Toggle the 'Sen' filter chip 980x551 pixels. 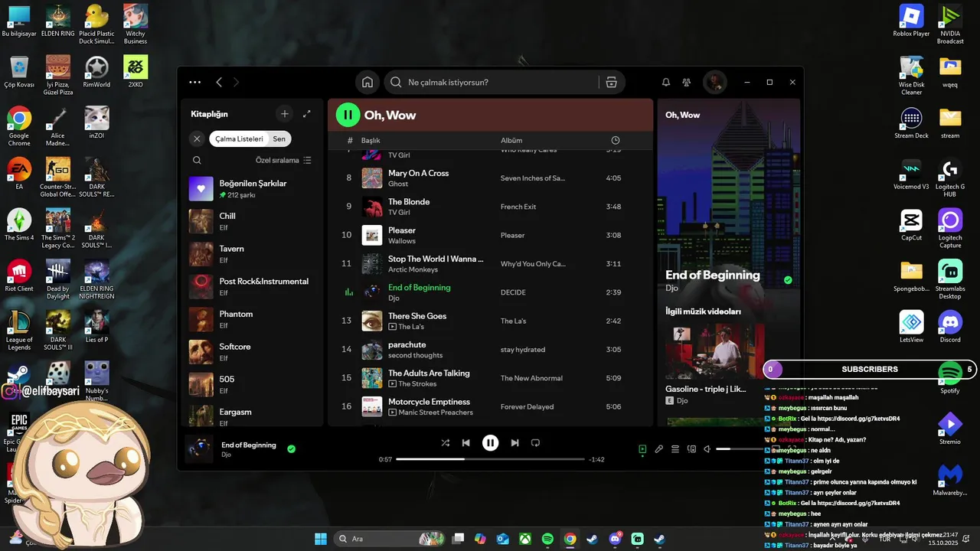[279, 139]
